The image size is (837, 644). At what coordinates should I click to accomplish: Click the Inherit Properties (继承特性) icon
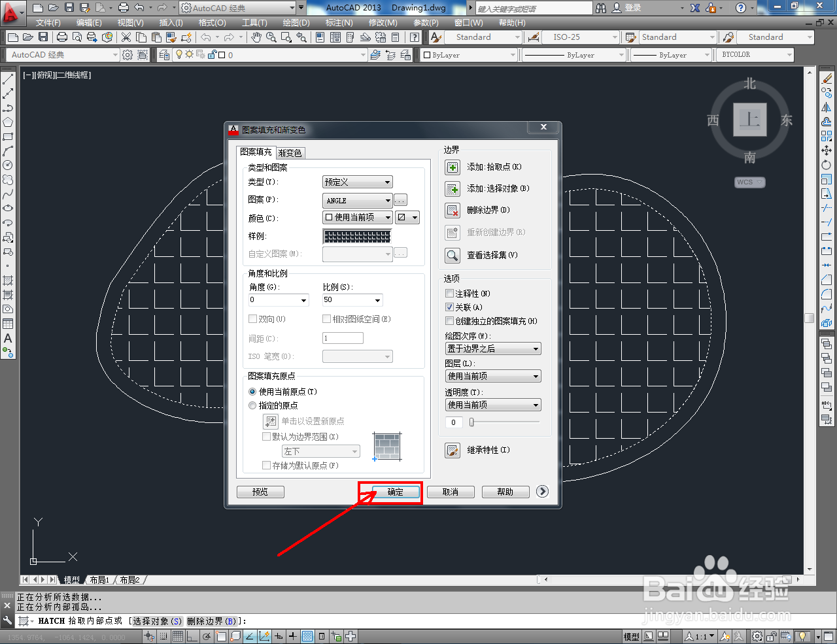tap(453, 450)
